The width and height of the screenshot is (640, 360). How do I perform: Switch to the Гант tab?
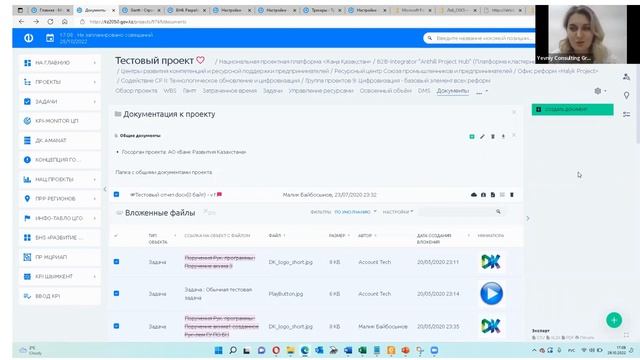(x=189, y=91)
